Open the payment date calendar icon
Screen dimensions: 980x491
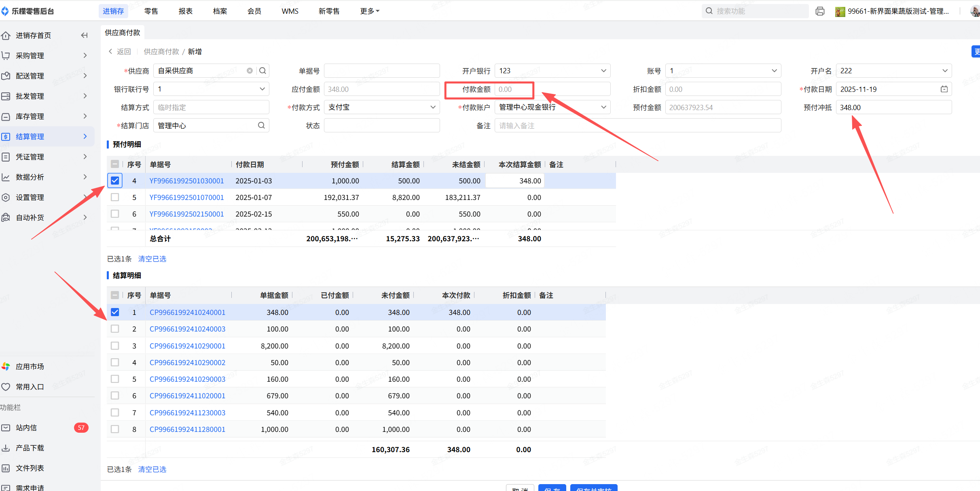tap(944, 89)
